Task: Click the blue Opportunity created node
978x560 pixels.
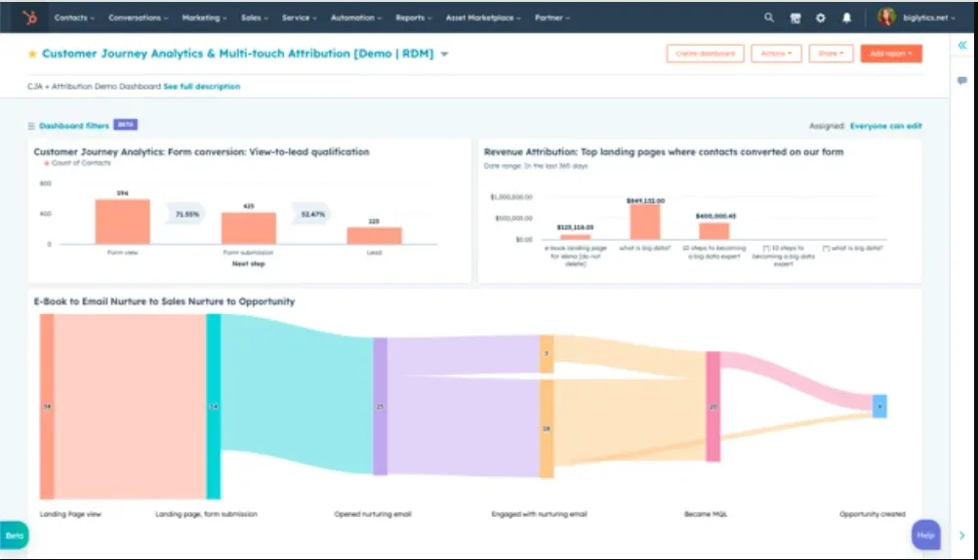Action: pyautogui.click(x=879, y=407)
